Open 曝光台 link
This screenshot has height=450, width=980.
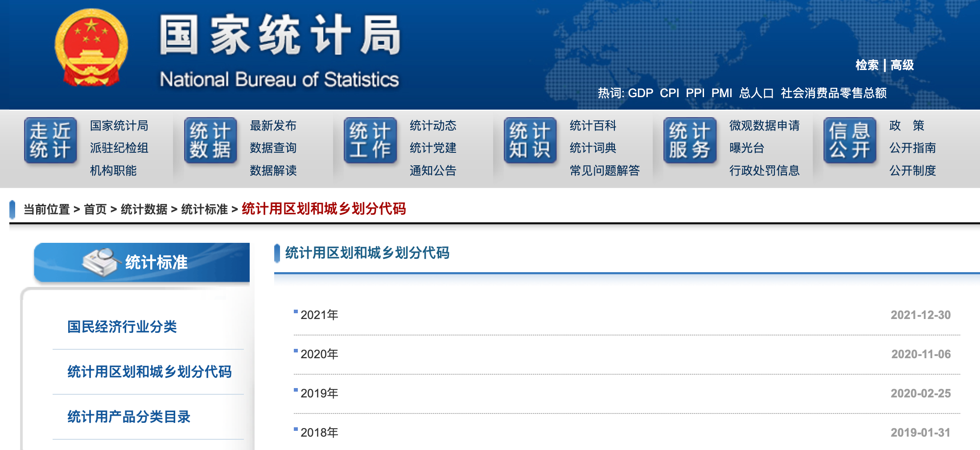pyautogui.click(x=747, y=148)
